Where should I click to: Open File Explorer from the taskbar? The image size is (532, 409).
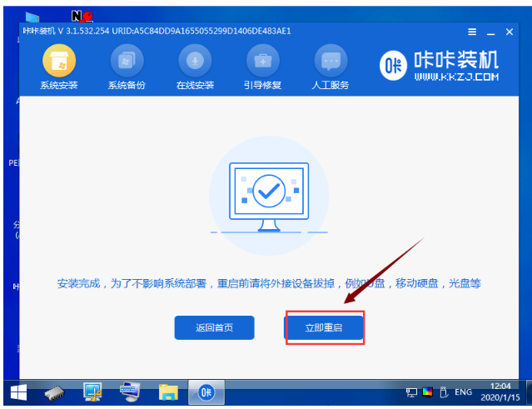pos(169,392)
